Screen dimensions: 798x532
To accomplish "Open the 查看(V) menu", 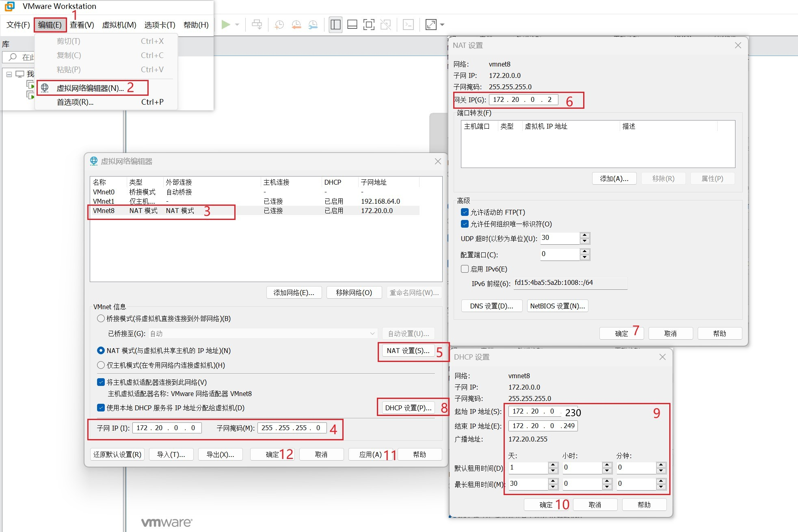I will [x=82, y=25].
